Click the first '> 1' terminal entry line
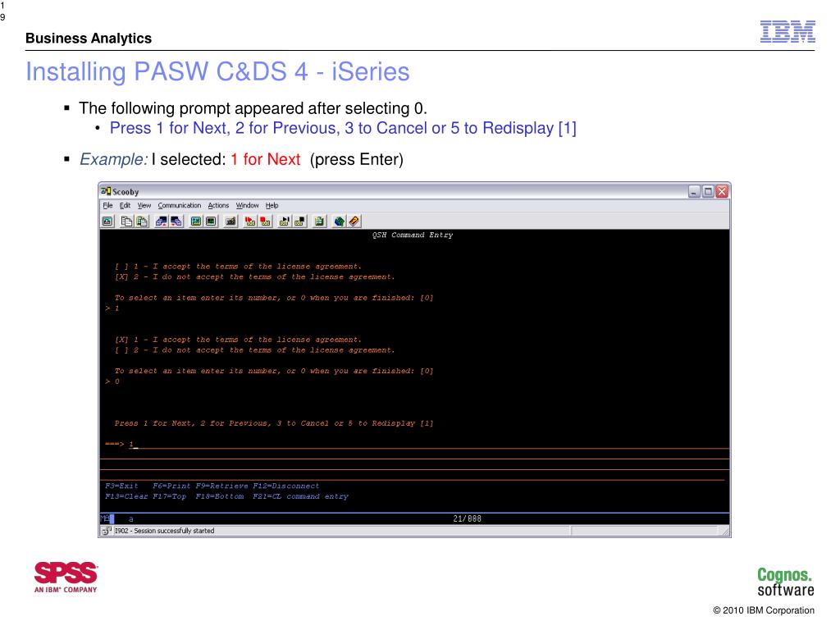 click(112, 308)
